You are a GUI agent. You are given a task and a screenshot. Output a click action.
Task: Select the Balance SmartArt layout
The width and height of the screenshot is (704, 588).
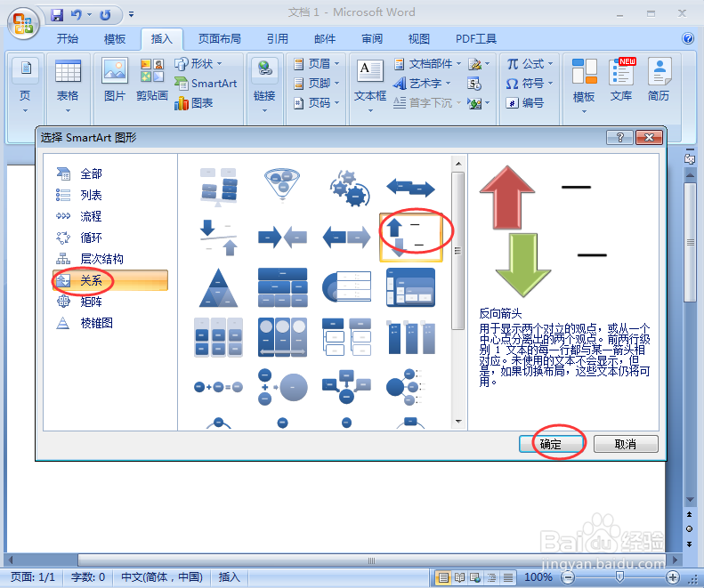click(x=218, y=187)
